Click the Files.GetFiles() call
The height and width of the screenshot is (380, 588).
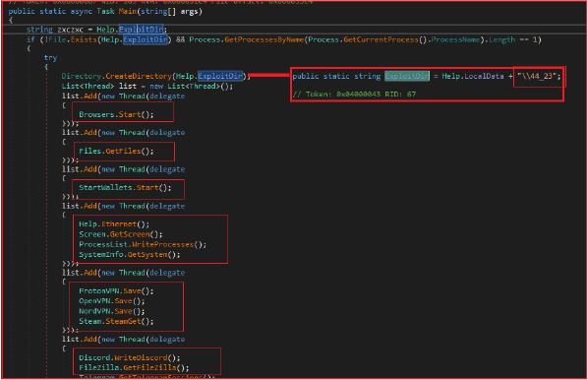point(116,152)
